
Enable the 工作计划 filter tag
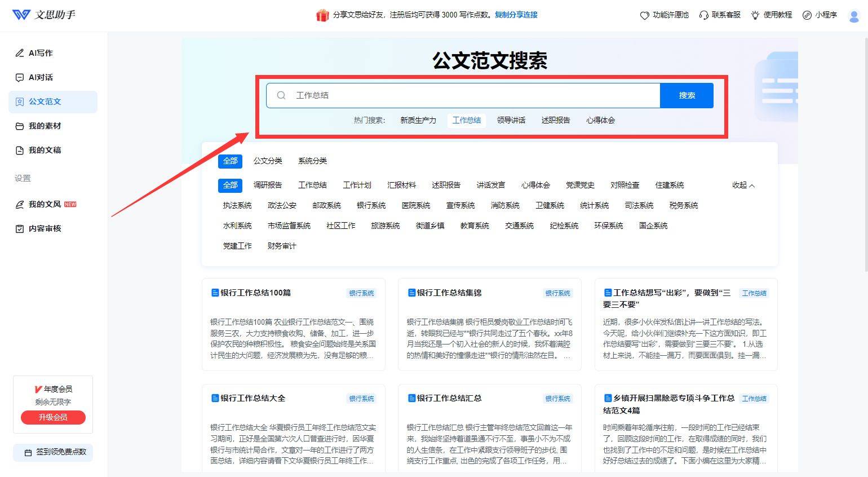[x=357, y=185]
